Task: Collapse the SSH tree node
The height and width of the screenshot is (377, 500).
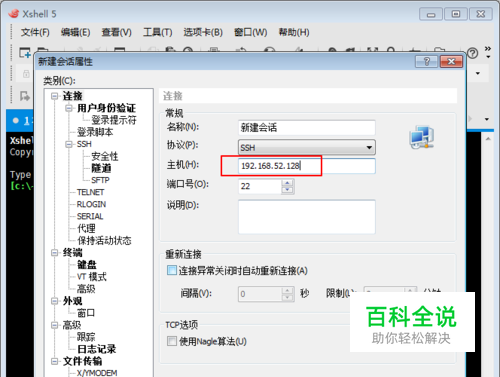Action: [69, 144]
